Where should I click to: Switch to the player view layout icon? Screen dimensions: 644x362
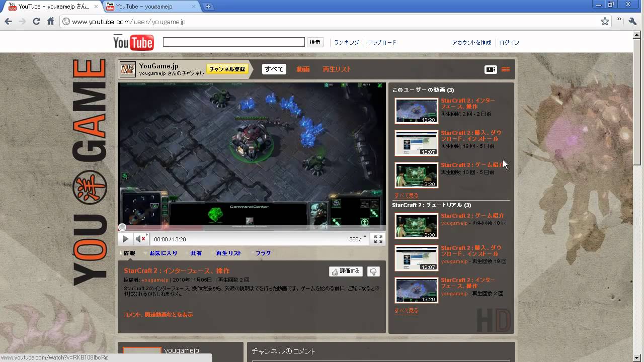tap(491, 69)
